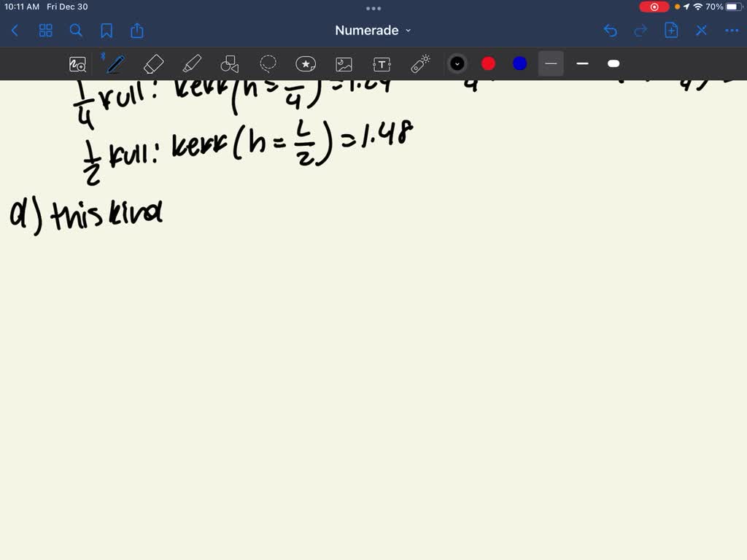The image size is (747, 560).
Task: Select the Pen tool
Action: (115, 64)
